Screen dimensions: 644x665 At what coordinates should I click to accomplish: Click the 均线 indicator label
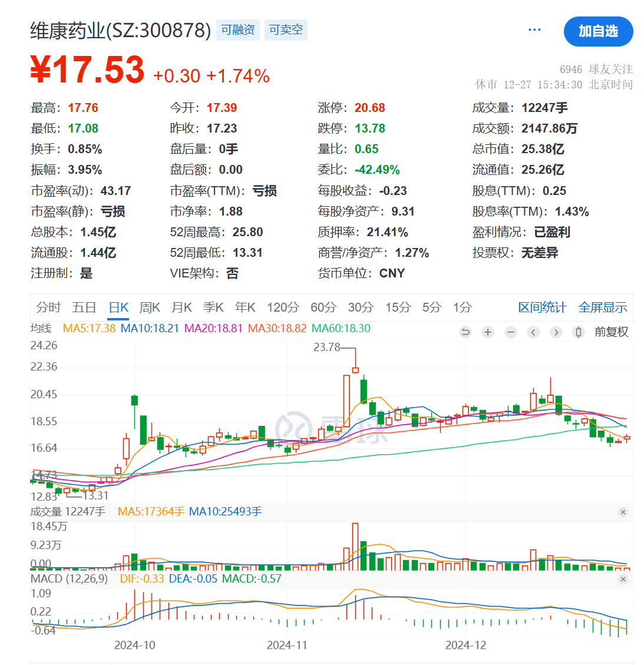(x=41, y=328)
